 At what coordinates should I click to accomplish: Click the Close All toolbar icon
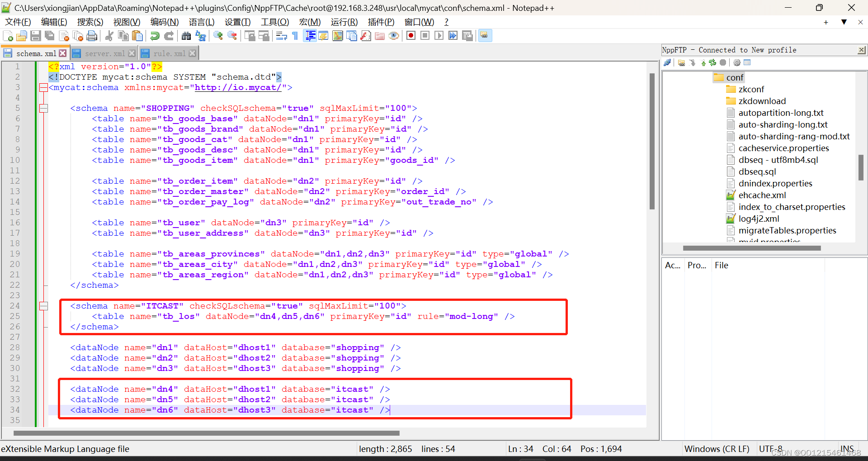[x=78, y=36]
